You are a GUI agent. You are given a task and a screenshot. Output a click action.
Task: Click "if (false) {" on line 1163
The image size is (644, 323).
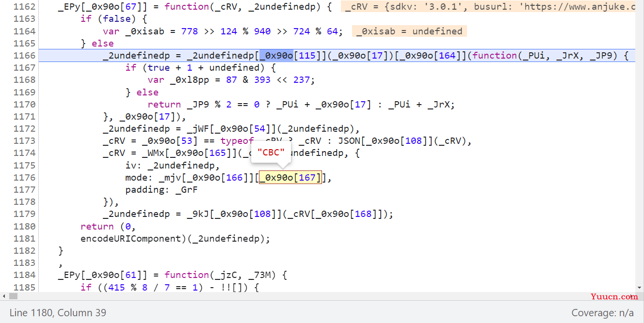[114, 19]
